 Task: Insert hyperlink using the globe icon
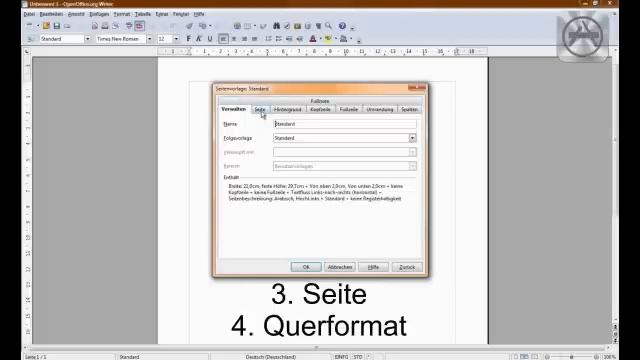coord(237,26)
